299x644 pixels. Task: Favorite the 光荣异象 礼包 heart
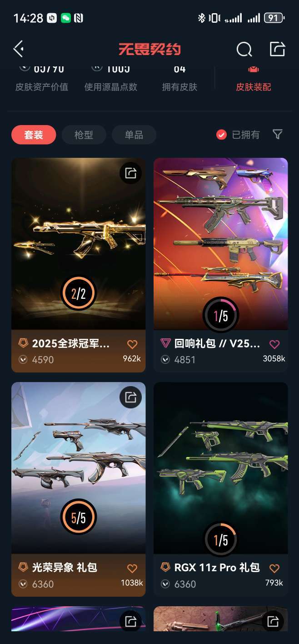(x=132, y=569)
